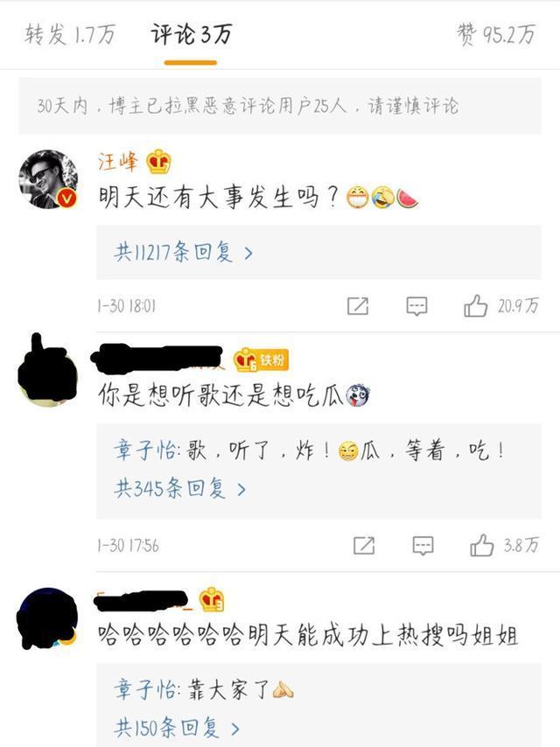Screen dimensions: 560x747
Task: Tap the reply bubble icon on the 17:56 comment
Action: point(423,546)
